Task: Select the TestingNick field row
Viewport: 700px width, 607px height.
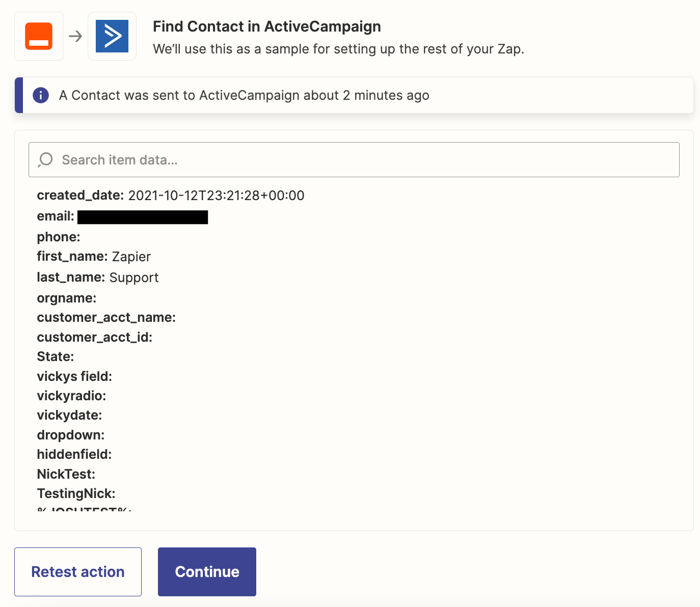Action: (x=76, y=493)
